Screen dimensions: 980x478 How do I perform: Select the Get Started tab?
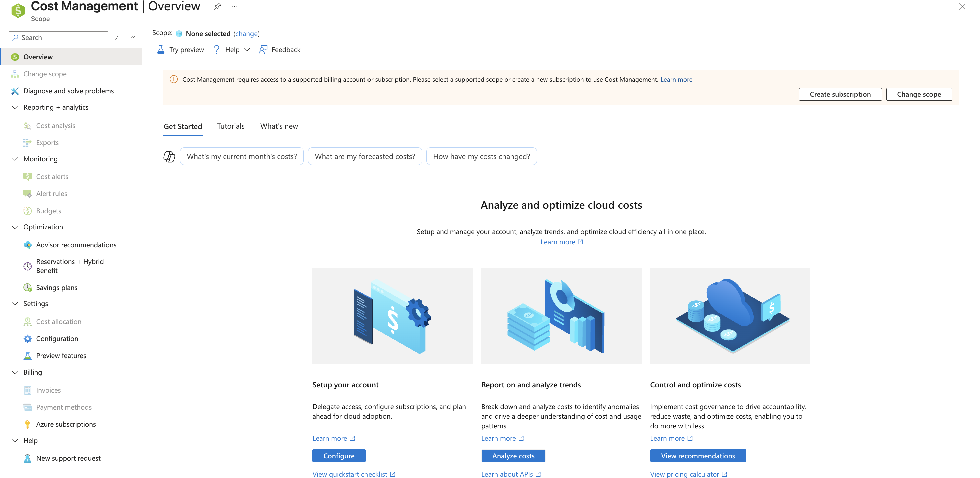coord(183,127)
